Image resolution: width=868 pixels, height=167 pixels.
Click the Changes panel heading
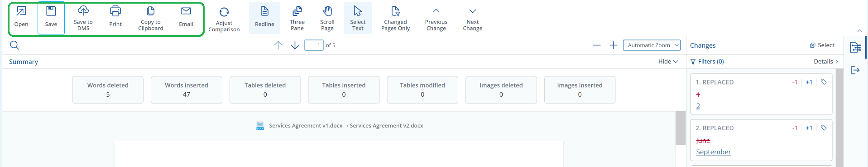pyautogui.click(x=703, y=45)
